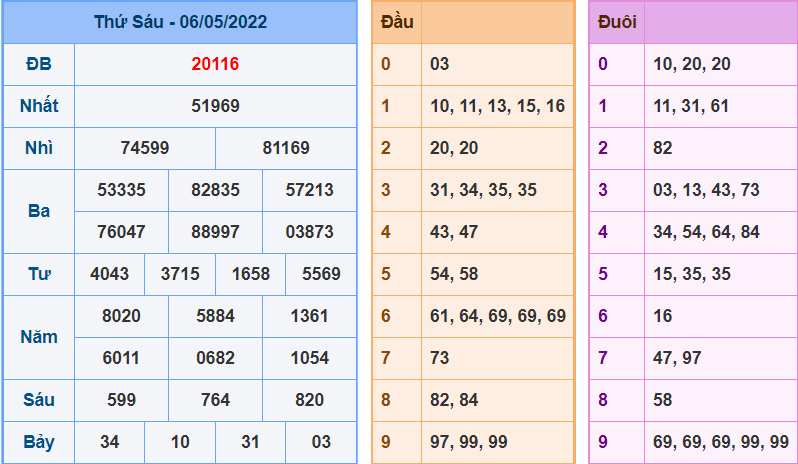Click the 'Ba' row label
Screen dimensions: 798x464
point(39,211)
